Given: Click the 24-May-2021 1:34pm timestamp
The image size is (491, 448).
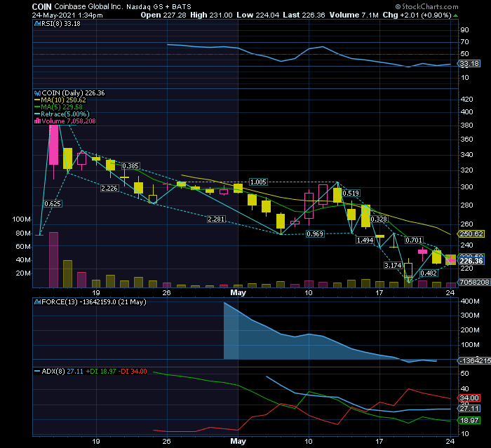Looking at the screenshot, I should [67, 15].
